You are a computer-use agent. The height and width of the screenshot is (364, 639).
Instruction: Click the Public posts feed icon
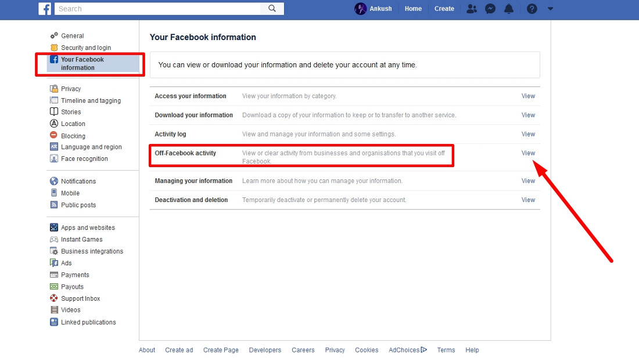click(x=54, y=204)
